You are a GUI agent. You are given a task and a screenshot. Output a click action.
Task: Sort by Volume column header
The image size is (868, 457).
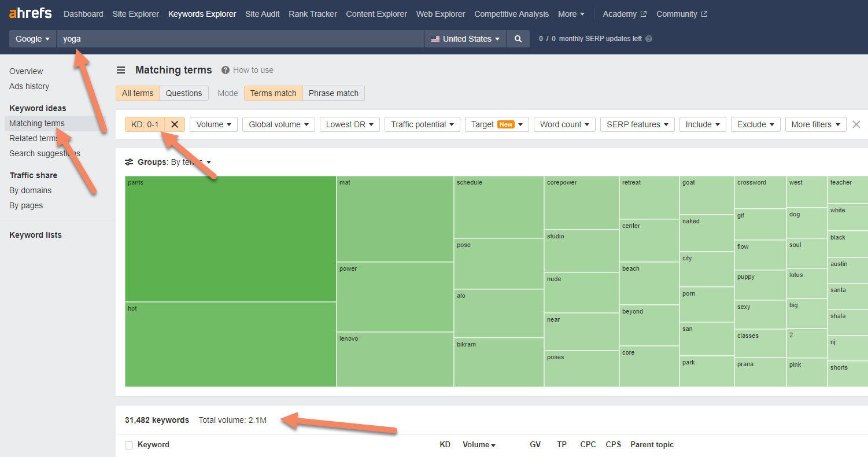pos(479,445)
